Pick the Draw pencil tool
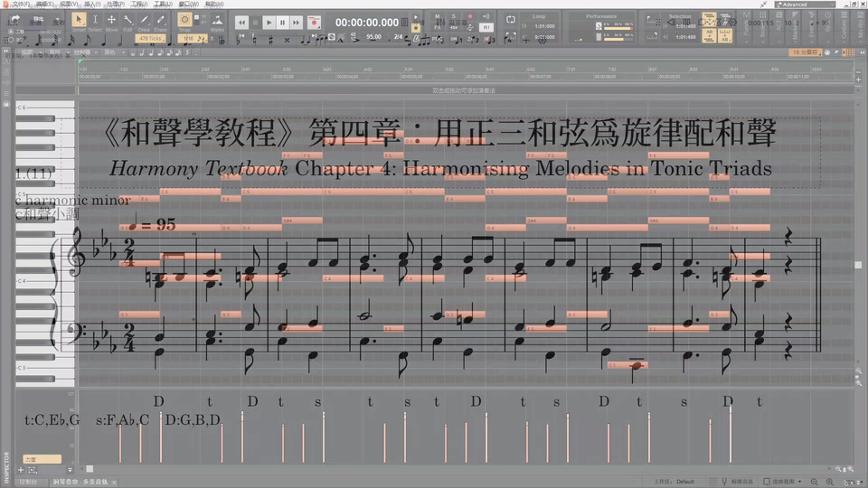Image resolution: width=868 pixels, height=488 pixels. [144, 20]
